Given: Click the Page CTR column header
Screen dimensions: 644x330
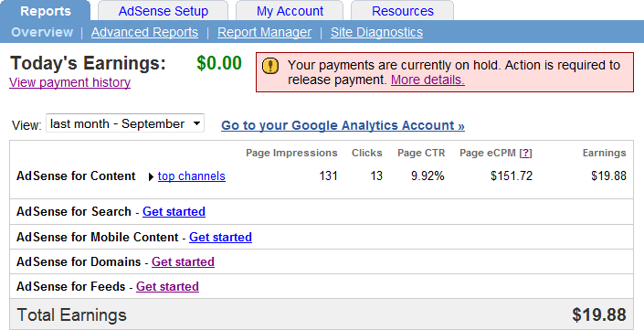Looking at the screenshot, I should [x=421, y=153].
